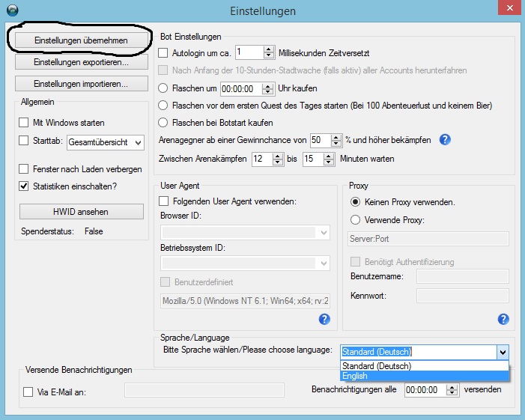Choose English from language list
Screen dimensions: 525x420
425,376
